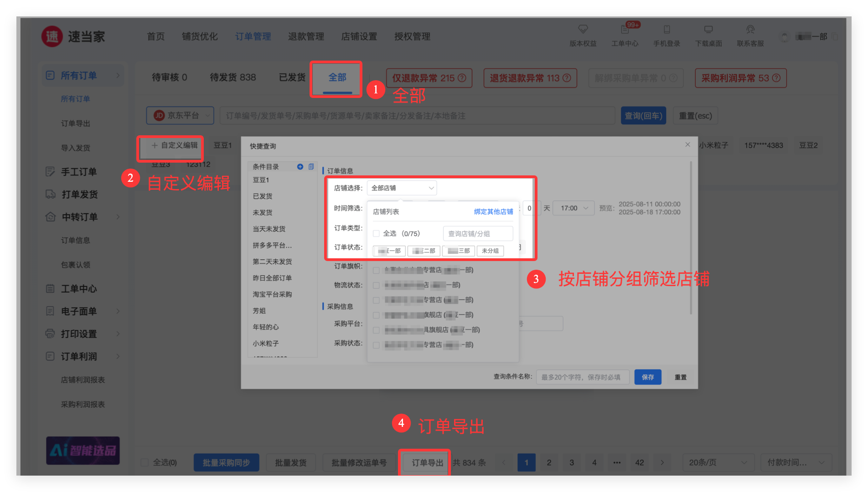Viewport: 868px width, 492px height.
Task: Click the quick-query dialog vertical scrollbar
Action: 691,237
